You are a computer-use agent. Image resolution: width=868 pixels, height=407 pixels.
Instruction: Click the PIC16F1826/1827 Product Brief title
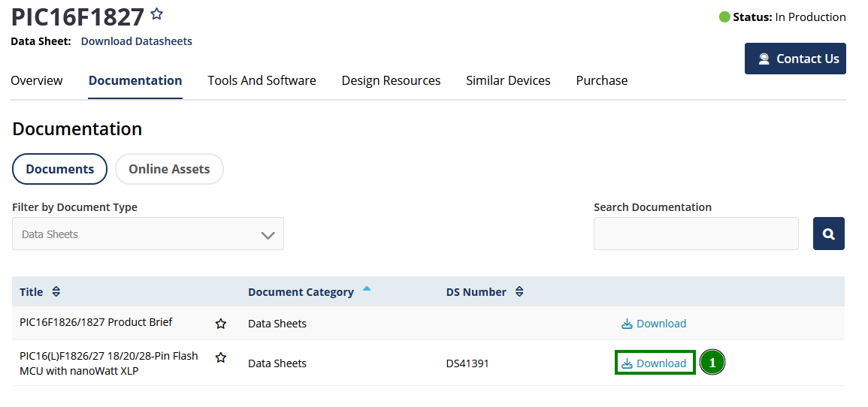pos(95,322)
